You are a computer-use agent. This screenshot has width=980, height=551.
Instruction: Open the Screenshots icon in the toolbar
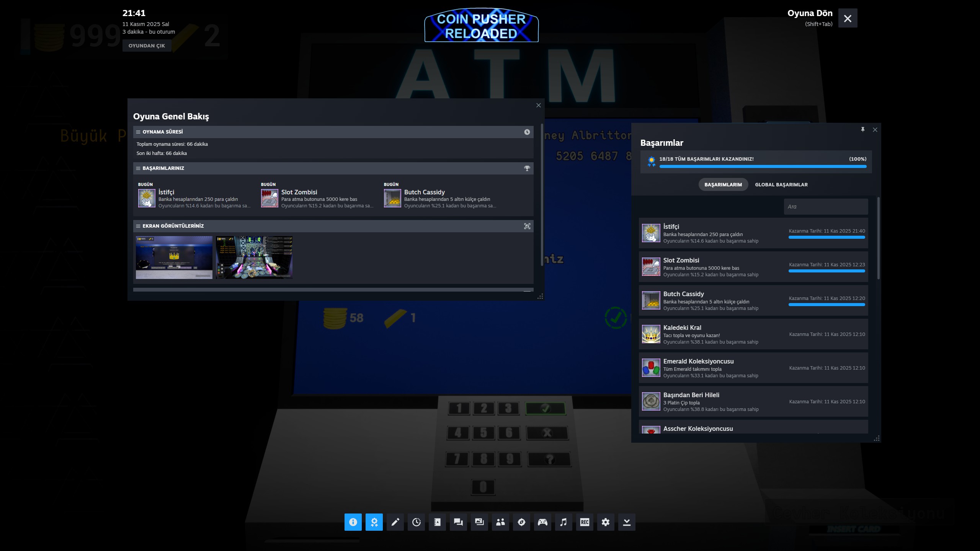[479, 522]
